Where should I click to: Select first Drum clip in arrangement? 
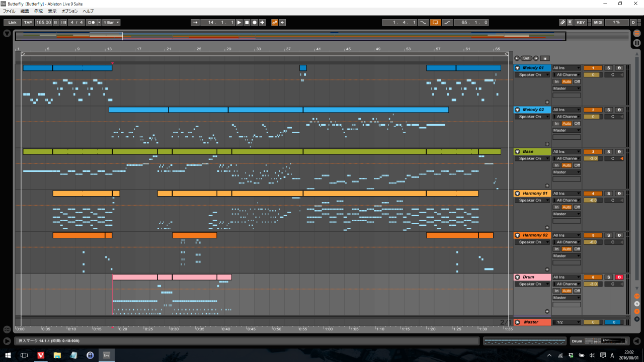pyautogui.click(x=135, y=277)
